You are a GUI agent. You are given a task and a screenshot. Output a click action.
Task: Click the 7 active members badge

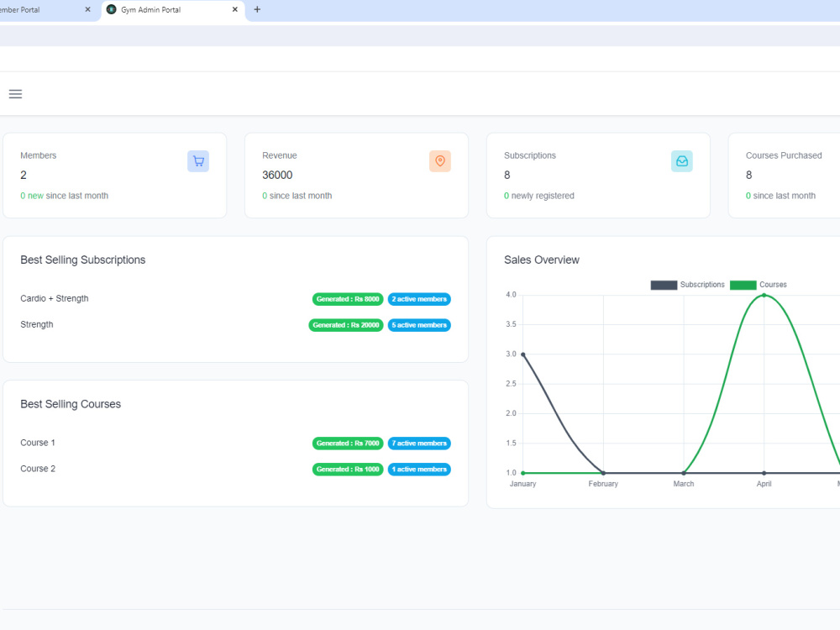click(419, 443)
